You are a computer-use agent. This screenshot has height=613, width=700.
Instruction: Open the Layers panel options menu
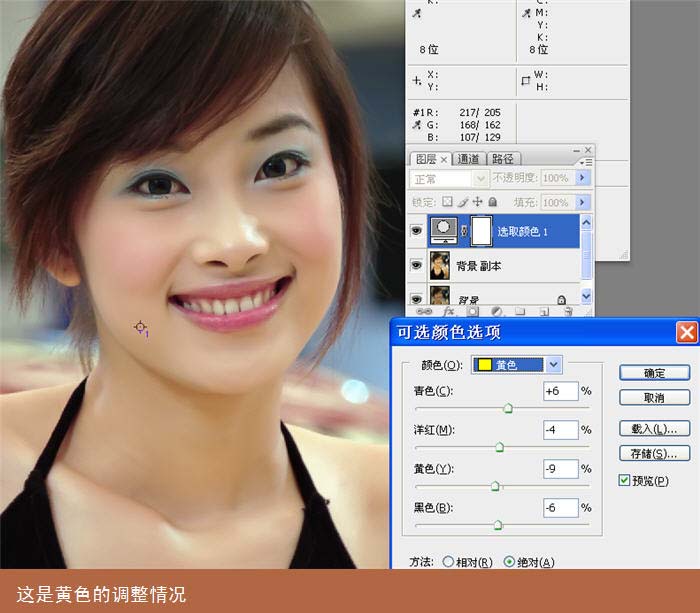point(586,162)
